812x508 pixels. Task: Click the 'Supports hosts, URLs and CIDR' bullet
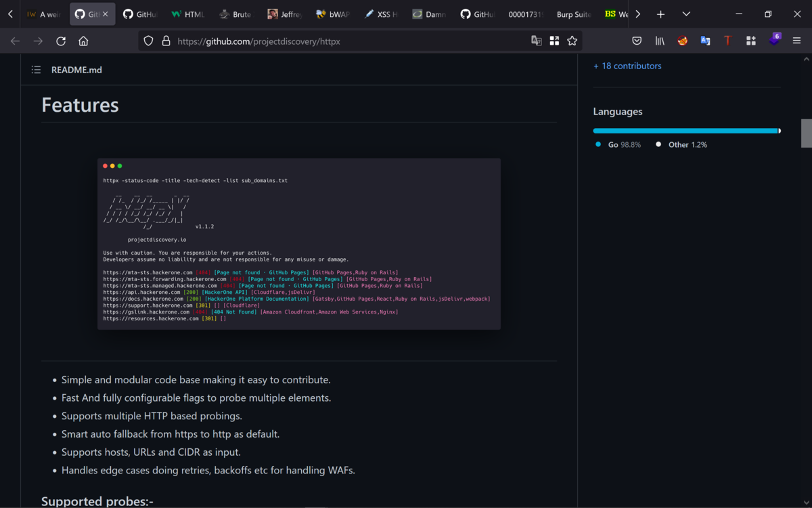pos(151,452)
